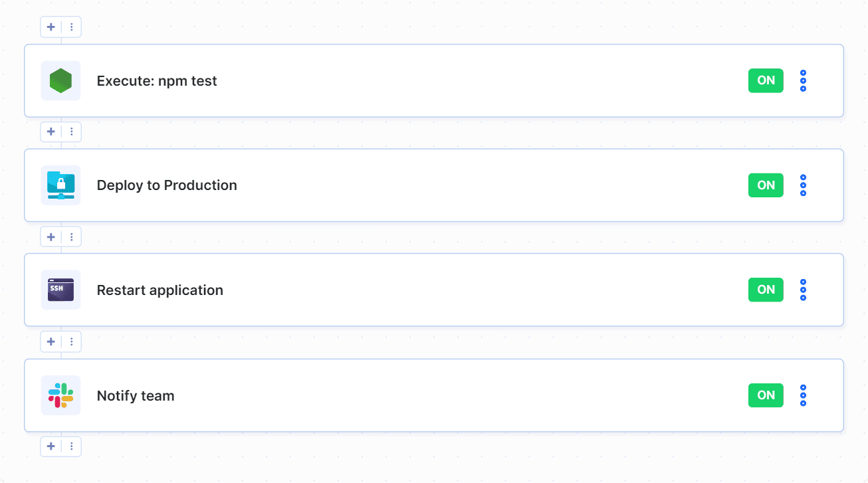Open the options menu for Execute: npm test
The height and width of the screenshot is (483, 868).
click(803, 80)
